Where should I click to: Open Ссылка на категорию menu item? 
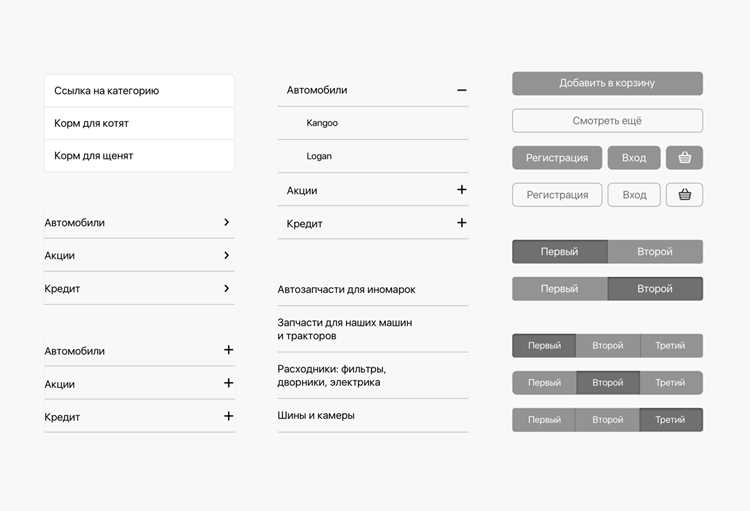tap(139, 90)
